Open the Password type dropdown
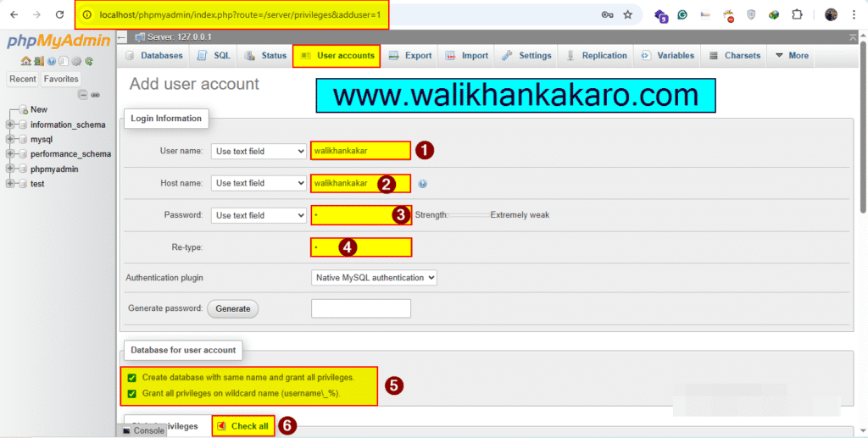Viewport: 868px width, 438px height. click(x=259, y=215)
